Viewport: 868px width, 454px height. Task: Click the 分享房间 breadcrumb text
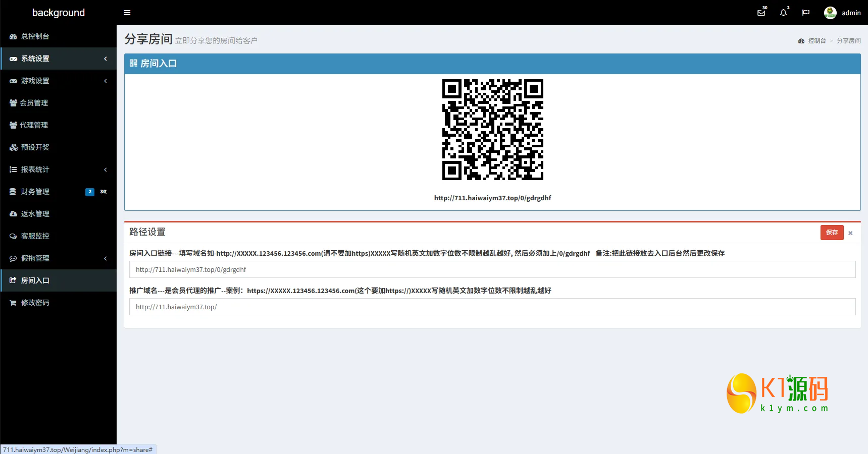(849, 41)
